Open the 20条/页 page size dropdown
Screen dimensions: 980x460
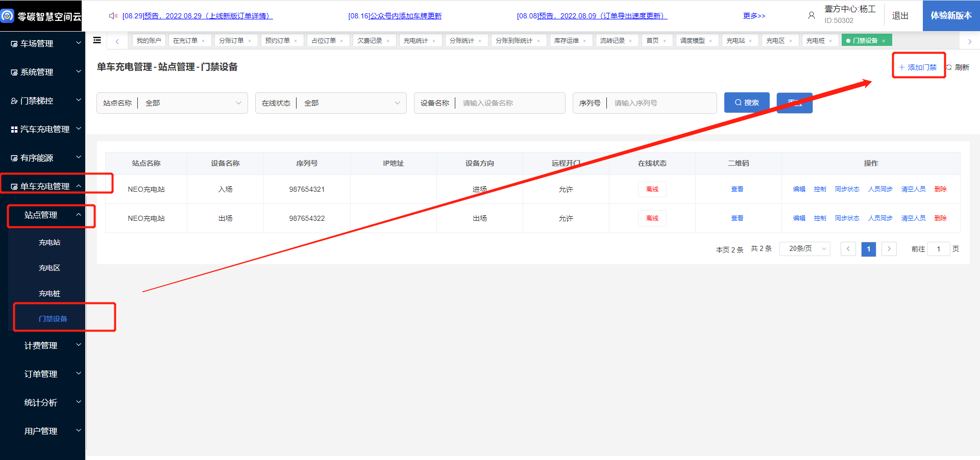coord(805,248)
